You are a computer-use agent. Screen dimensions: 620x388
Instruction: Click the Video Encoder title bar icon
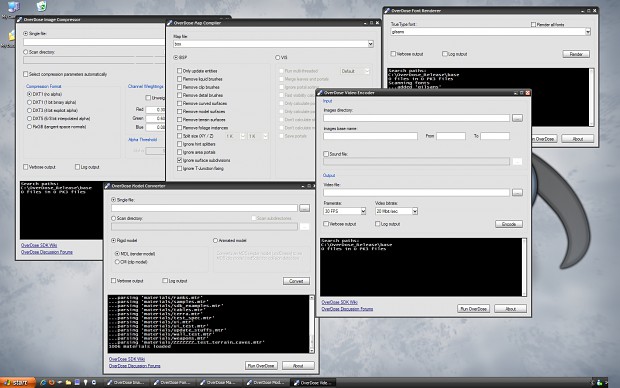(320, 93)
